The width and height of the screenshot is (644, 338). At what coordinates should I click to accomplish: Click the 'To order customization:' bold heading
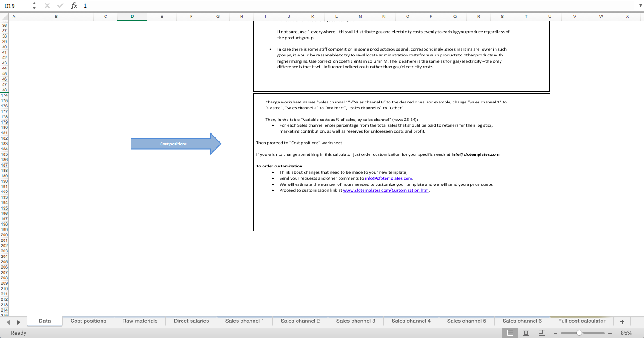coord(280,166)
